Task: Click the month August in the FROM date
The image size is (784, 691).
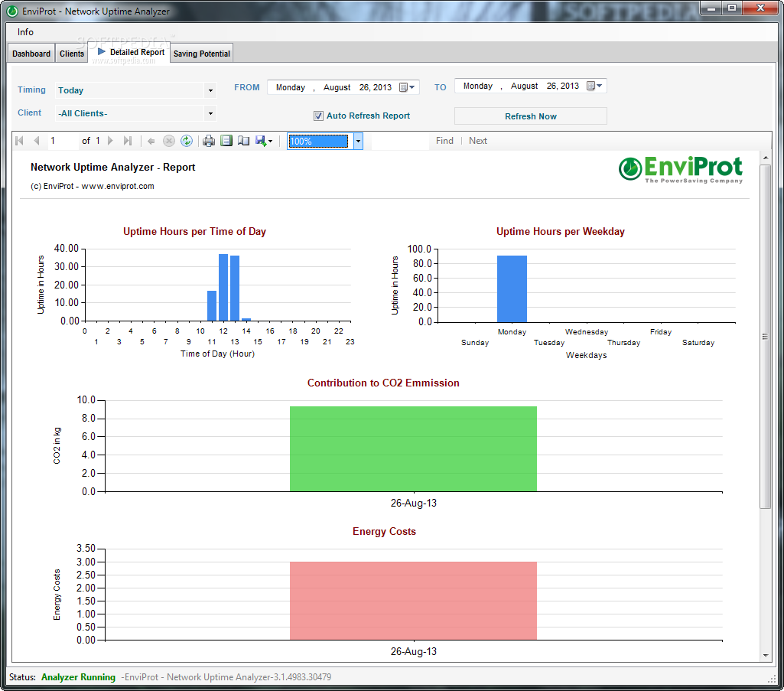Action: tap(337, 87)
